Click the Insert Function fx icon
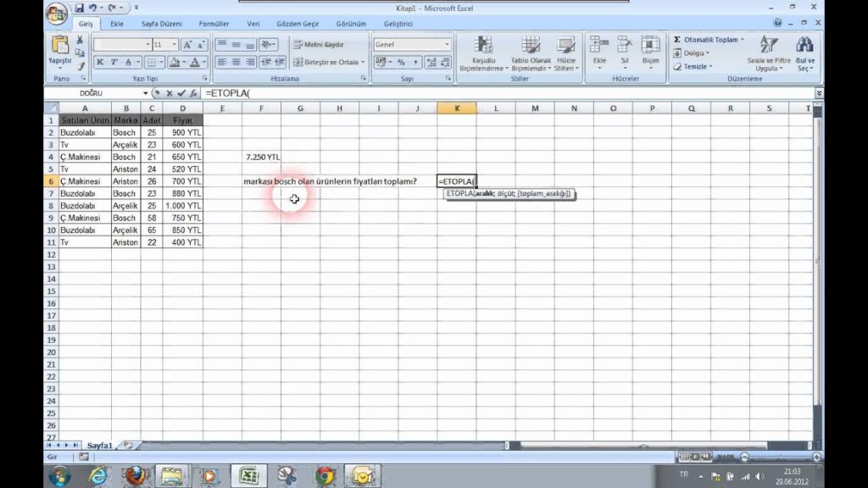 click(194, 93)
